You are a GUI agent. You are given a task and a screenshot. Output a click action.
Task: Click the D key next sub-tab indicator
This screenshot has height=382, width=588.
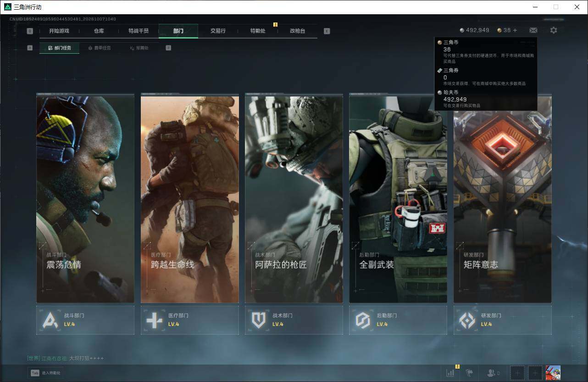[x=168, y=48]
